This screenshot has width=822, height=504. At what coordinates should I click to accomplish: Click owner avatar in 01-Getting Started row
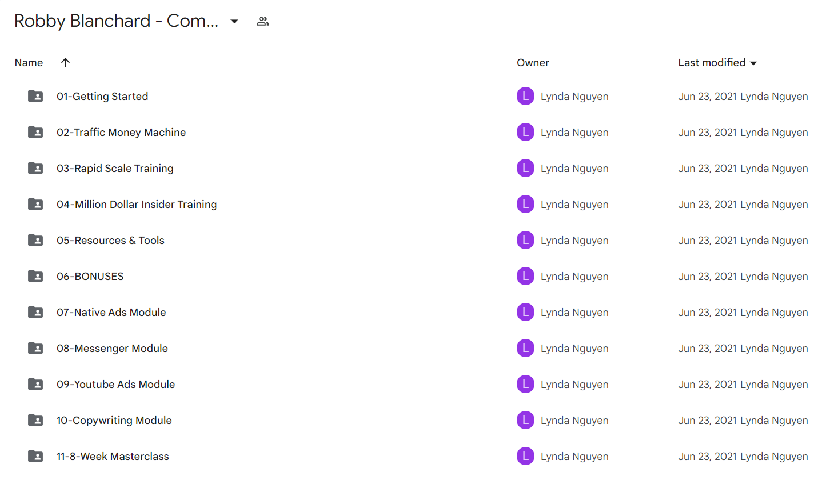click(525, 96)
